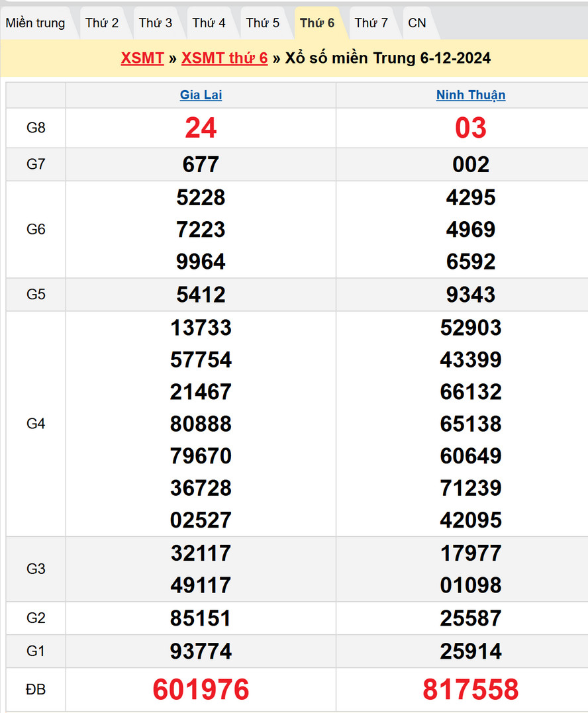Open the XSMT breadcrumb link

pos(142,58)
